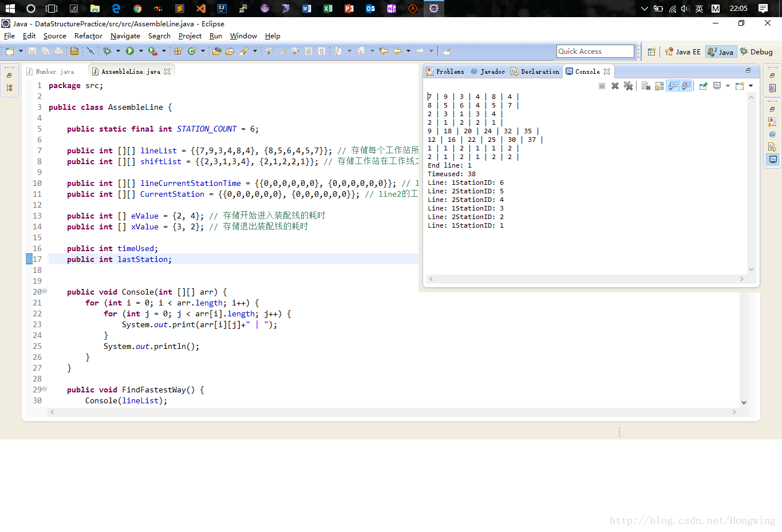
Task: Open the Run dropdown arrow
Action: [141, 51]
